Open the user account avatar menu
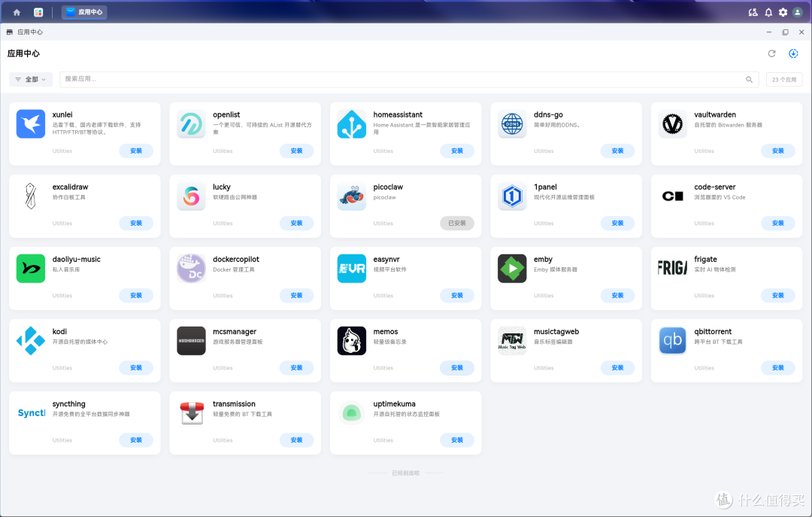This screenshot has height=517, width=812. click(798, 12)
